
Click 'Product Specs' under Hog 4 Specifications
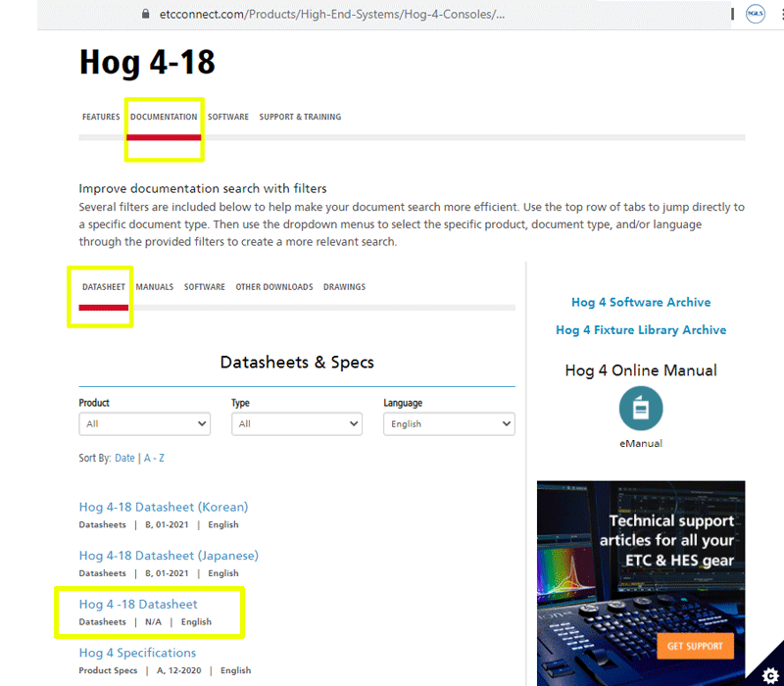[x=108, y=670]
